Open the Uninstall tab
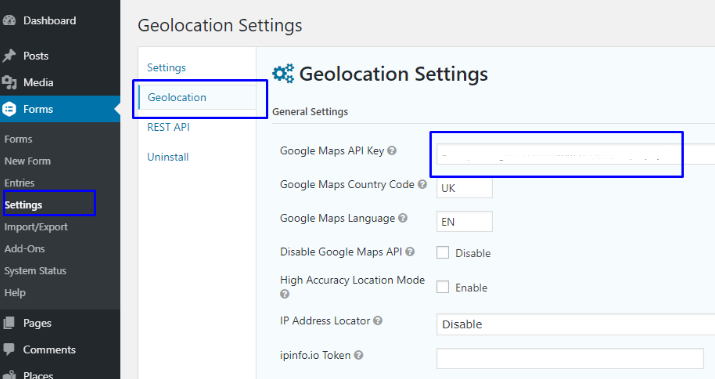The height and width of the screenshot is (379, 715). 168,157
